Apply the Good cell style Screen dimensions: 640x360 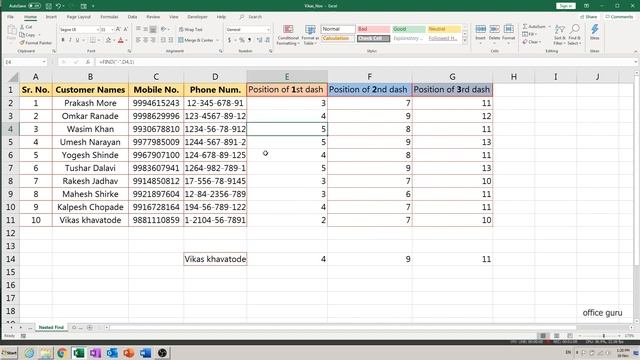click(x=409, y=29)
